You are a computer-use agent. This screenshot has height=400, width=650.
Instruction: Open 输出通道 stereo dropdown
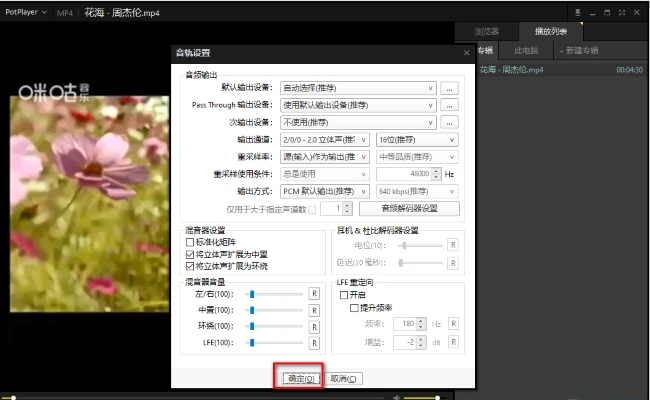325,140
